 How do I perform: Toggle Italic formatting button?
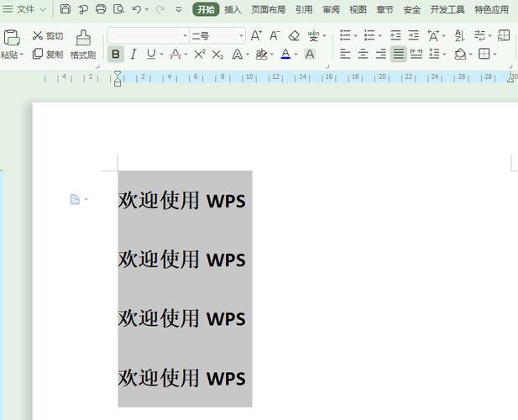tap(133, 54)
